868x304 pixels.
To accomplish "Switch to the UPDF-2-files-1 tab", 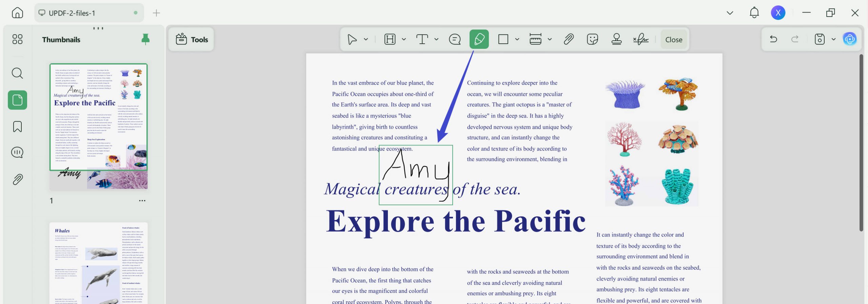I will (89, 13).
